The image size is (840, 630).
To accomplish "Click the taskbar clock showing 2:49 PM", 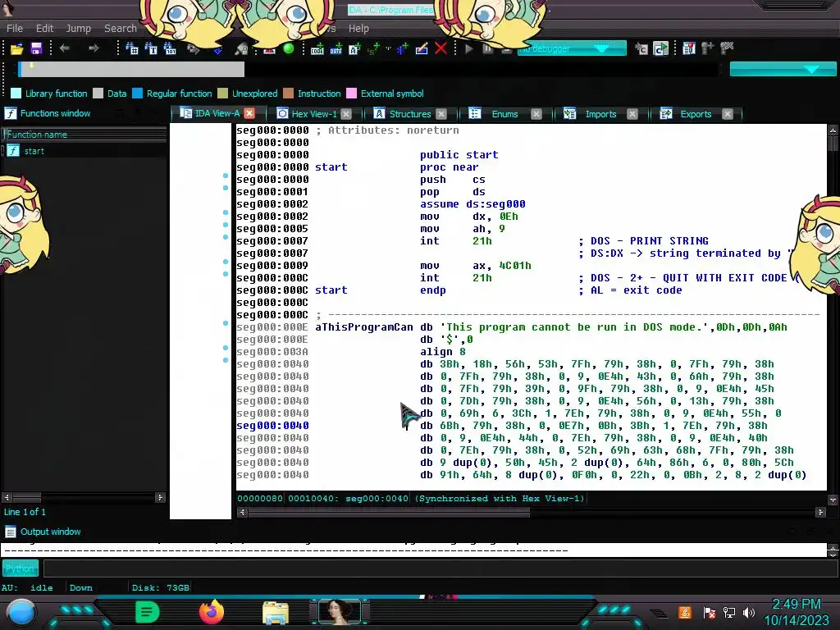I will click(796, 605).
